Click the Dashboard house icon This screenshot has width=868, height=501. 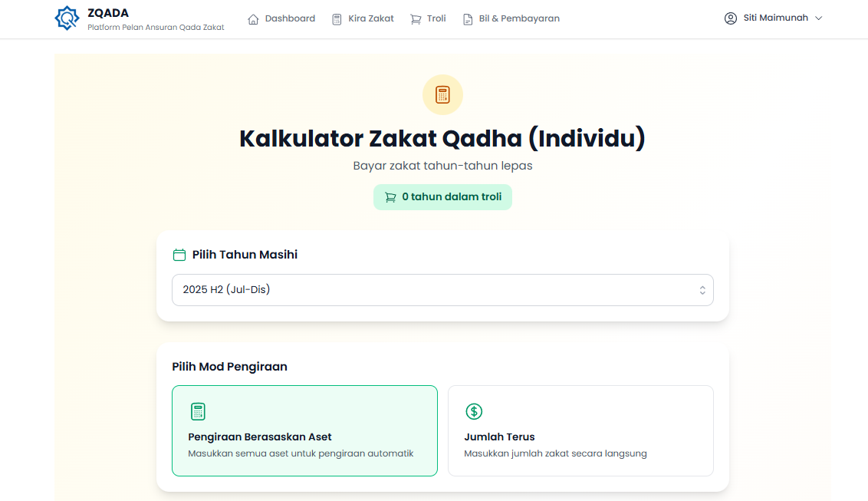coord(253,19)
